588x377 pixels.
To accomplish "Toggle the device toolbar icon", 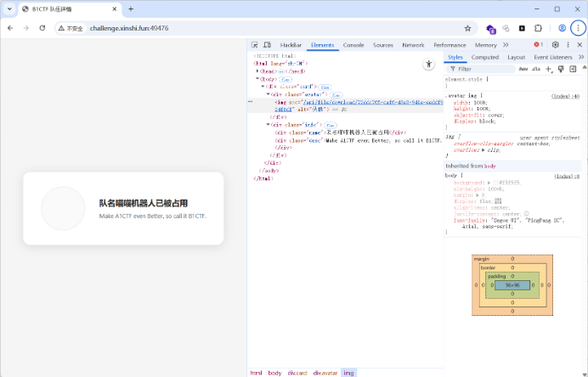I will pyautogui.click(x=267, y=45).
